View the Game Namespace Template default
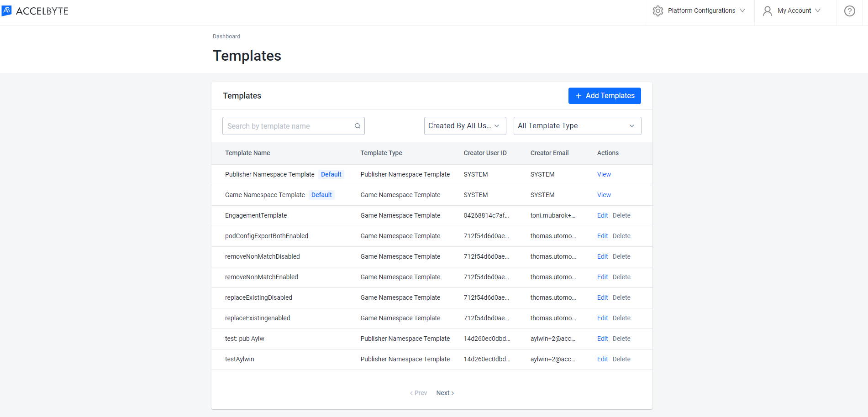 (x=604, y=195)
